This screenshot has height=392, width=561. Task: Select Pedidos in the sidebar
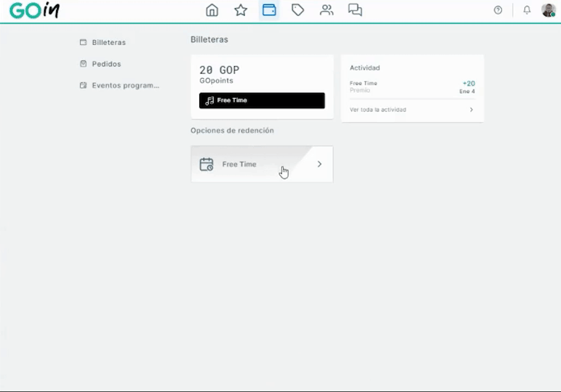(x=106, y=64)
